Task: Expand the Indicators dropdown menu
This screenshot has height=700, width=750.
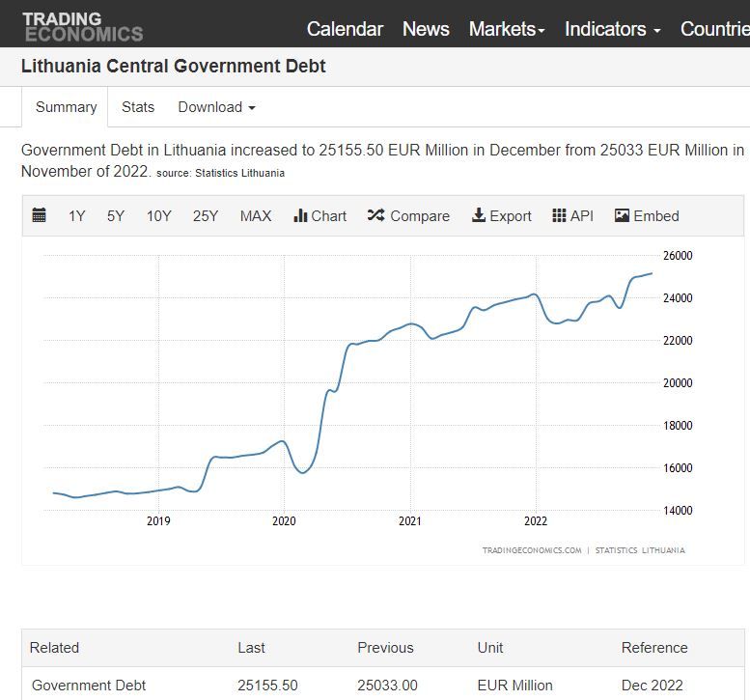Action: (612, 29)
